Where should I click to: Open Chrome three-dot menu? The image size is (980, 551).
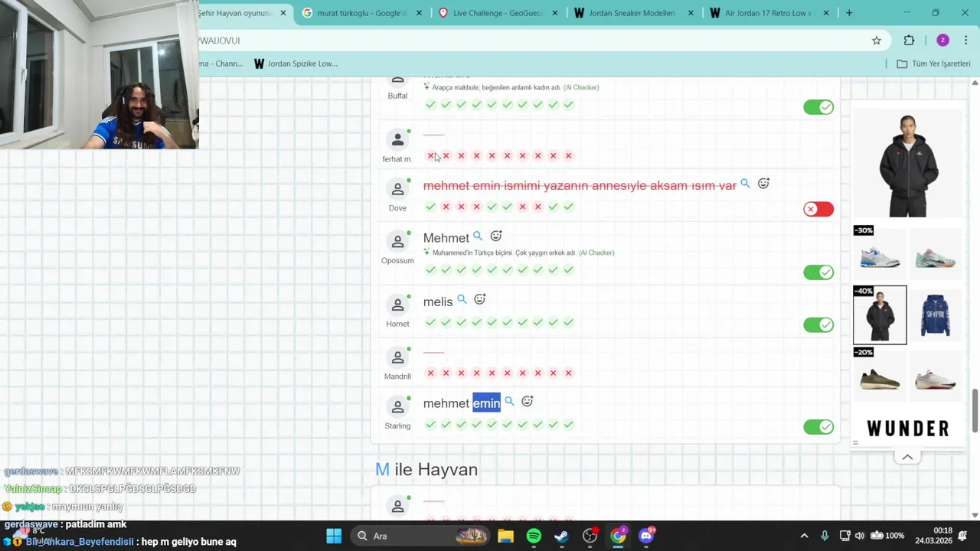[x=965, y=41]
